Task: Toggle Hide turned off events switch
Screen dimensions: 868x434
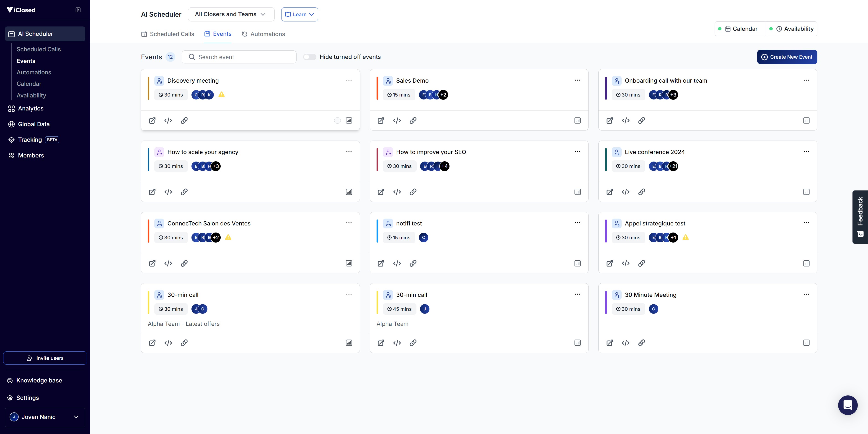Action: 309,57
